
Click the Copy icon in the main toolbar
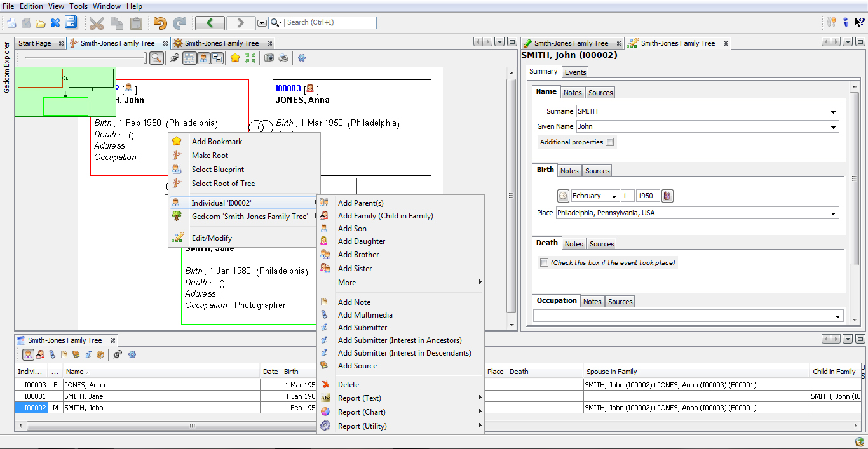(117, 23)
